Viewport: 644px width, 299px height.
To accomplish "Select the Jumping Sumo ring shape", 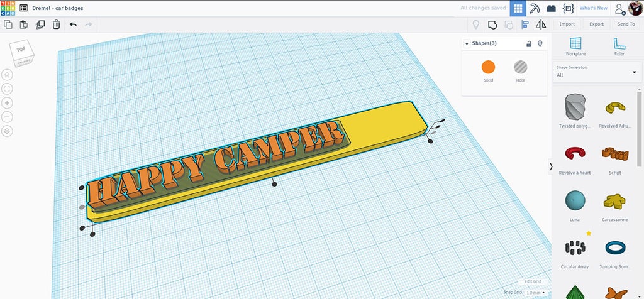I will (x=615, y=247).
